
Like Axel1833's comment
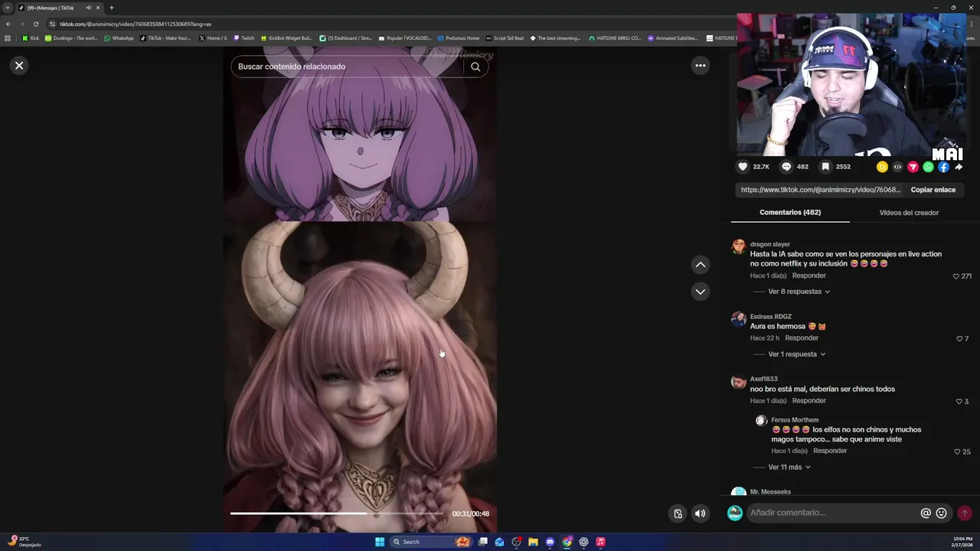click(959, 402)
